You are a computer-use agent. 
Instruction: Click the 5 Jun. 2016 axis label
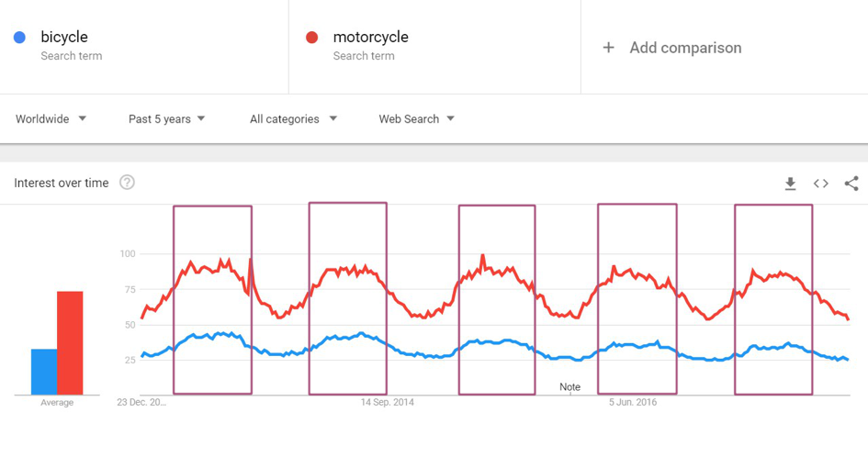(633, 402)
